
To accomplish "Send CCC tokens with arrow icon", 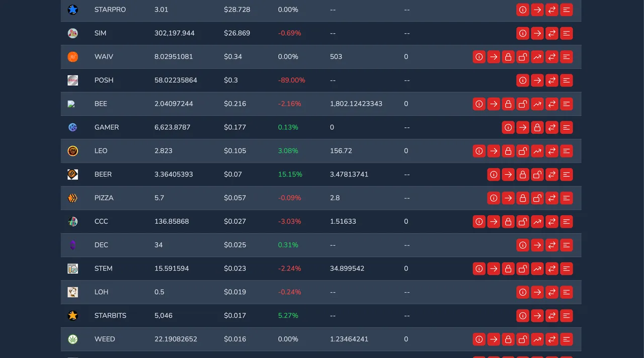I will (494, 222).
